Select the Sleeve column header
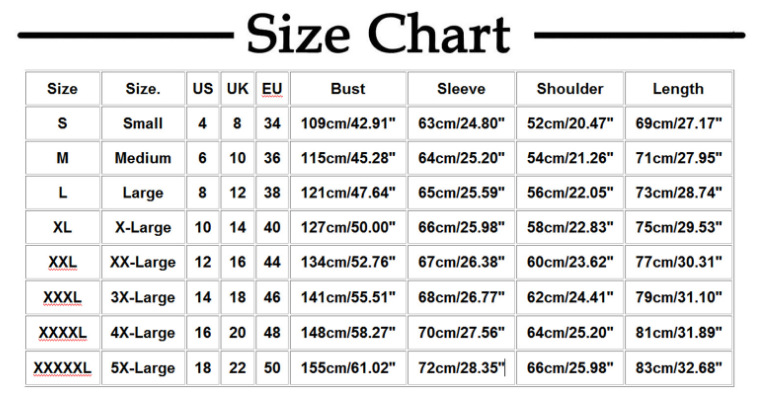 coord(461,89)
